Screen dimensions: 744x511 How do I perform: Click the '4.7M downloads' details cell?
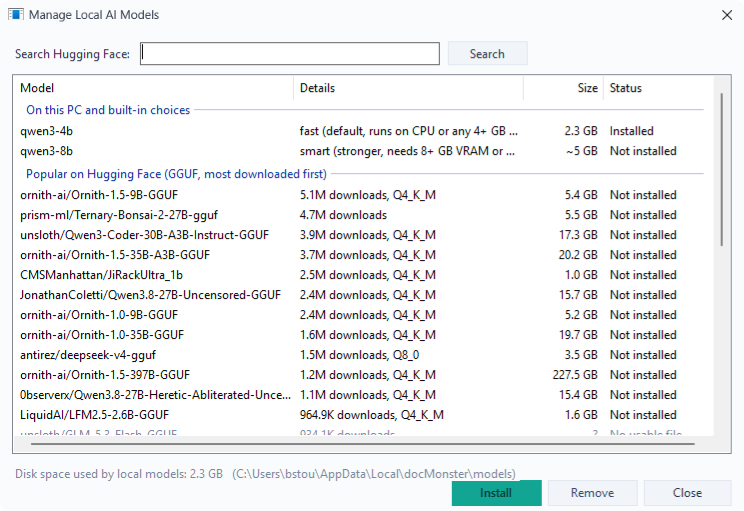tap(343, 215)
